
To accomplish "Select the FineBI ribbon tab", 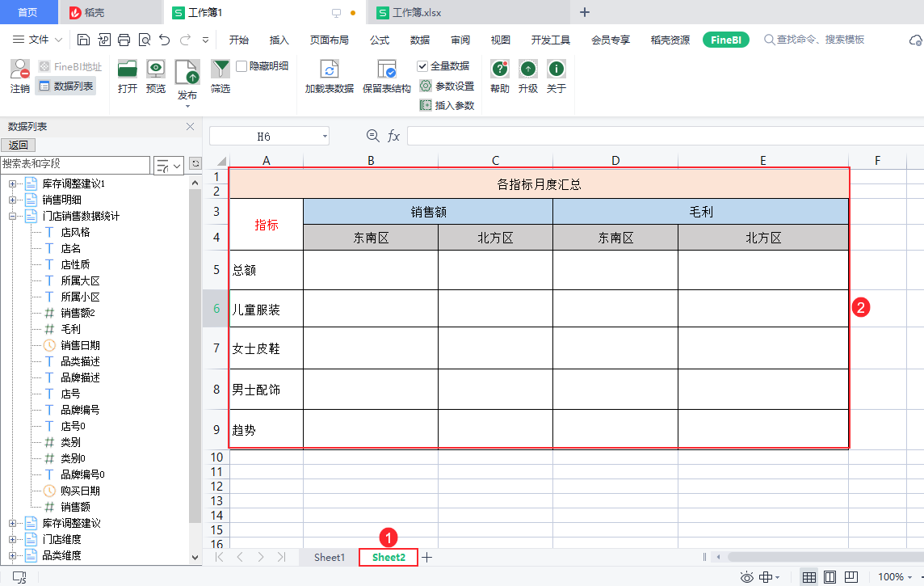I will [726, 40].
